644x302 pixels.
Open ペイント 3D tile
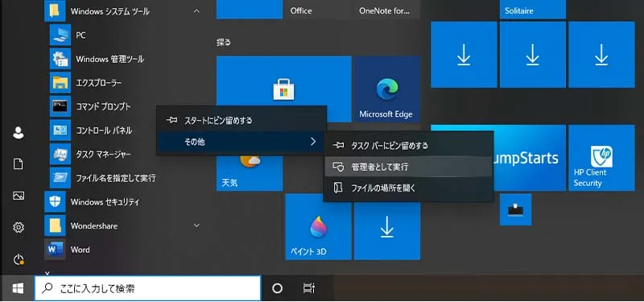click(x=318, y=227)
